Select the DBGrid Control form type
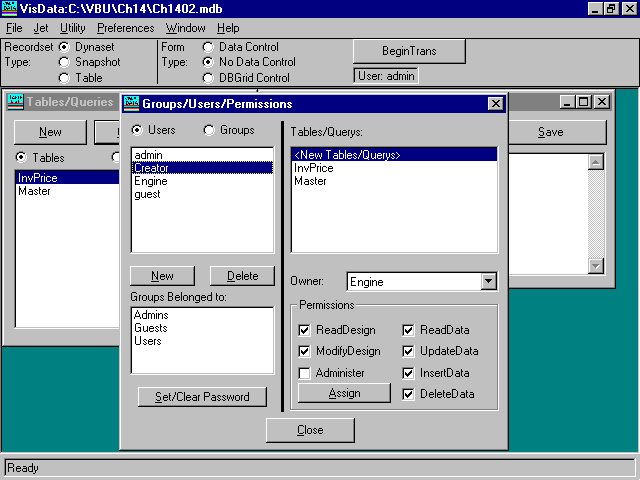Image resolution: width=640 pixels, height=480 pixels. (208, 77)
